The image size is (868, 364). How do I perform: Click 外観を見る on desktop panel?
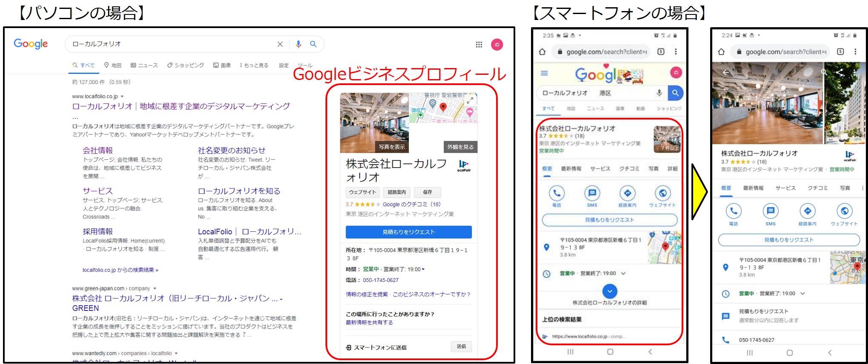[x=460, y=147]
